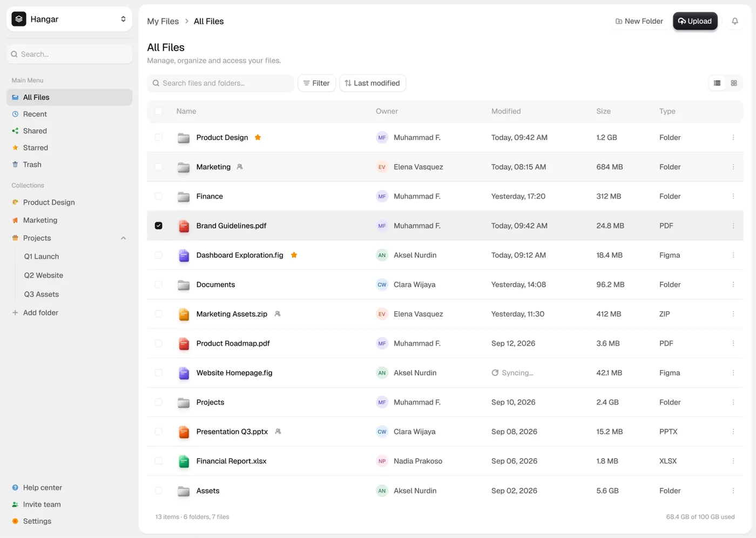
Task: Open Q2 Website project
Action: (44, 275)
